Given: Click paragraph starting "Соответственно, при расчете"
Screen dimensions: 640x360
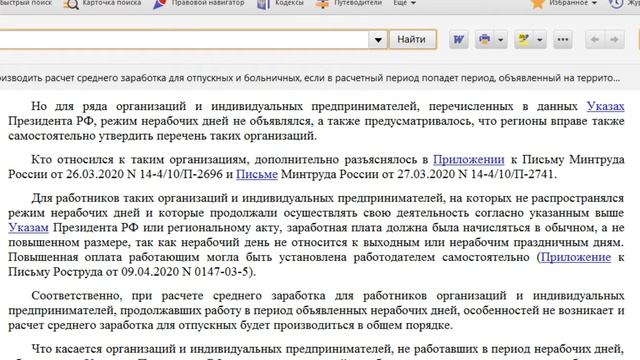Looking at the screenshot, I should tap(316, 310).
